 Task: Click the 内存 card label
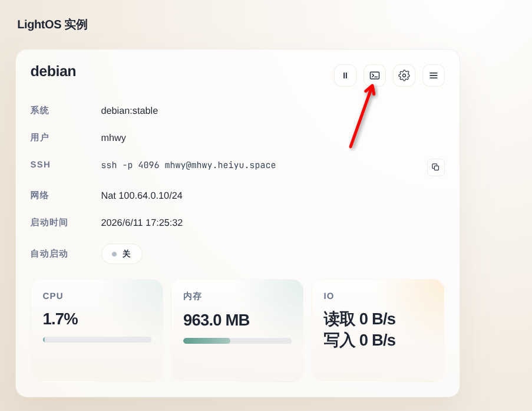click(193, 296)
